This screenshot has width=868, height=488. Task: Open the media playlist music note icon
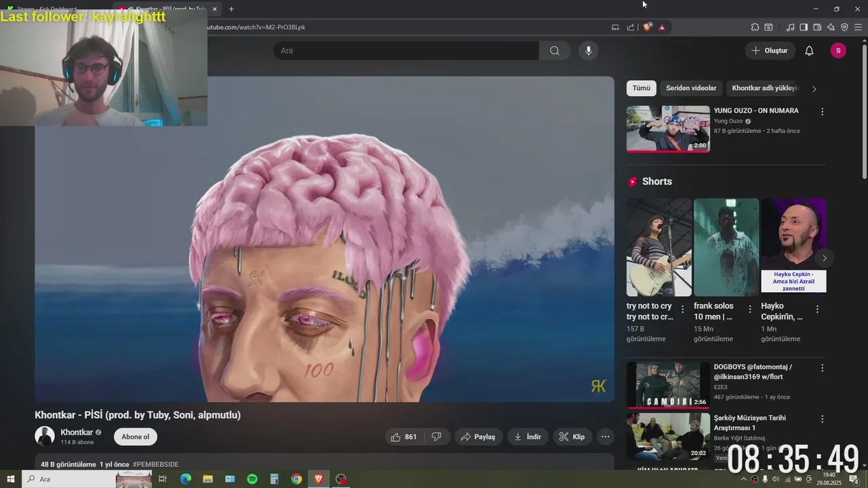pyautogui.click(x=790, y=27)
